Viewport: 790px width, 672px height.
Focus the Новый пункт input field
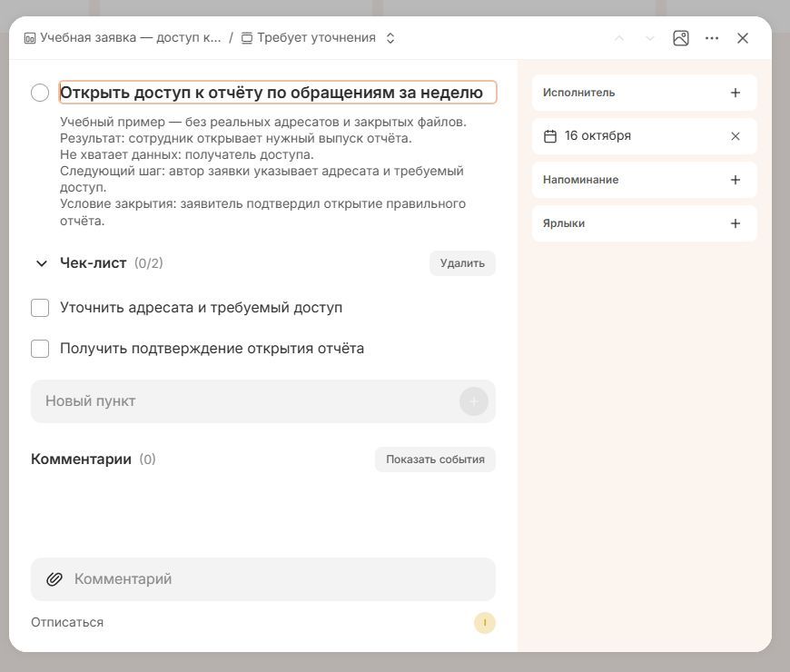[263, 401]
